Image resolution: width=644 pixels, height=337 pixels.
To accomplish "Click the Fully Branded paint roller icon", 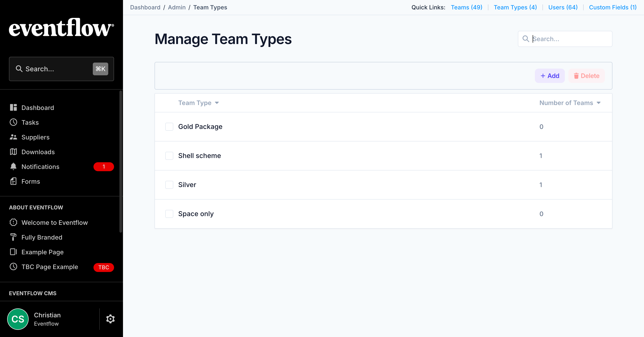I will point(13,237).
